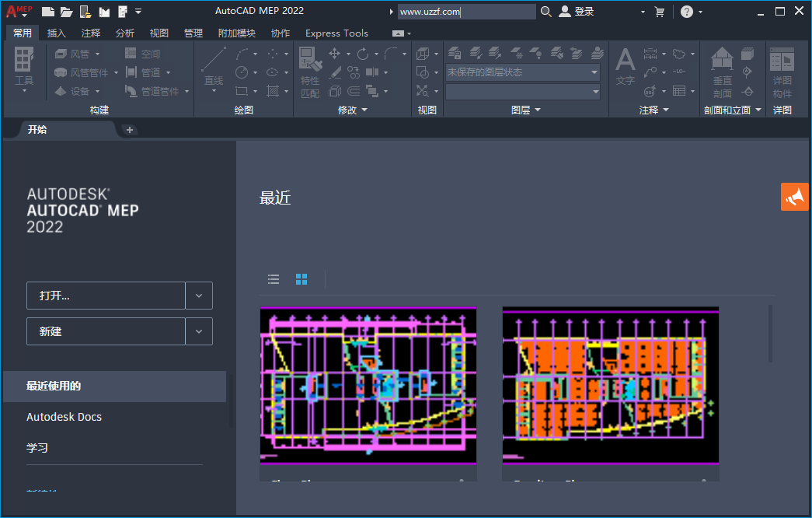Image resolution: width=812 pixels, height=518 pixels.
Task: Open the 新建 button dropdown arrow
Action: 199,331
